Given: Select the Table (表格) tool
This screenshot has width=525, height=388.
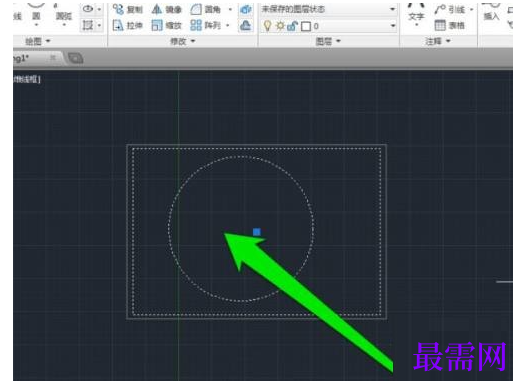Looking at the screenshot, I should tap(450, 25).
